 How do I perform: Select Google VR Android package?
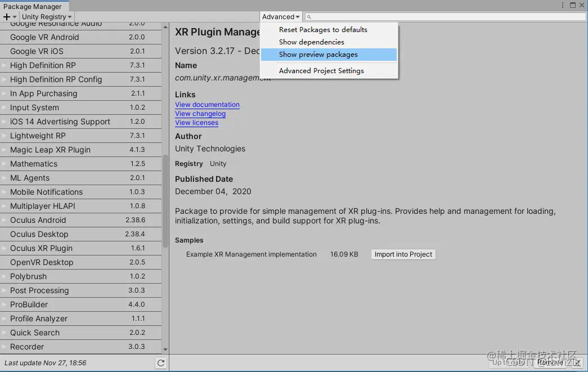(80, 37)
